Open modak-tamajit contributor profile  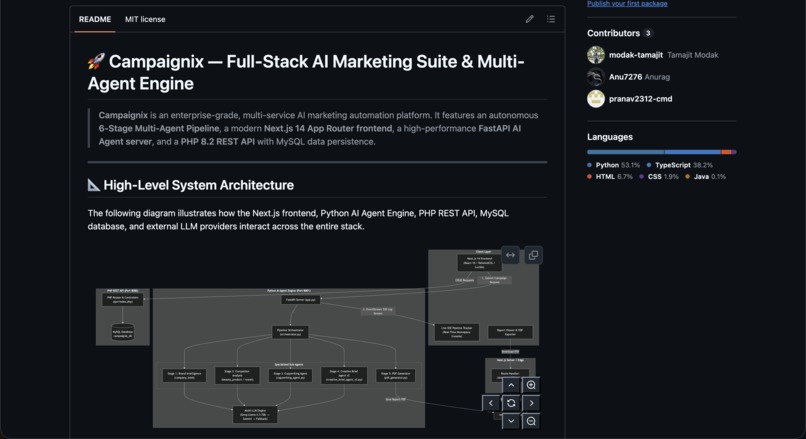point(635,55)
